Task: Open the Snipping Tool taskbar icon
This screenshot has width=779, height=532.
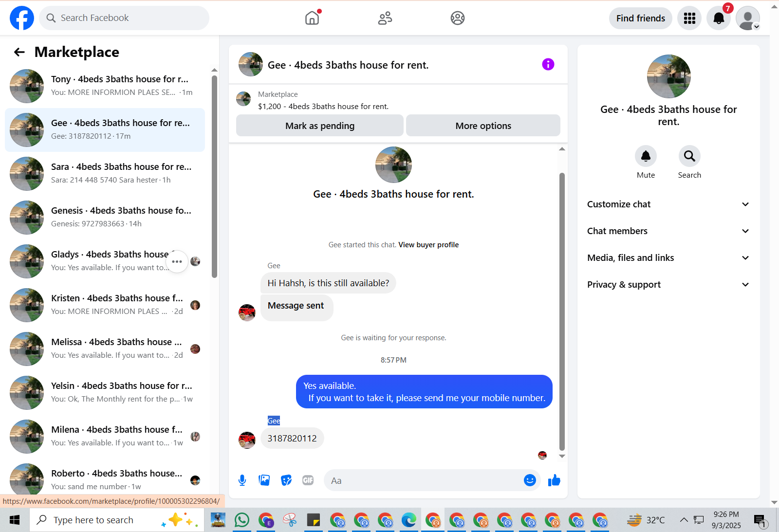Action: [290, 520]
